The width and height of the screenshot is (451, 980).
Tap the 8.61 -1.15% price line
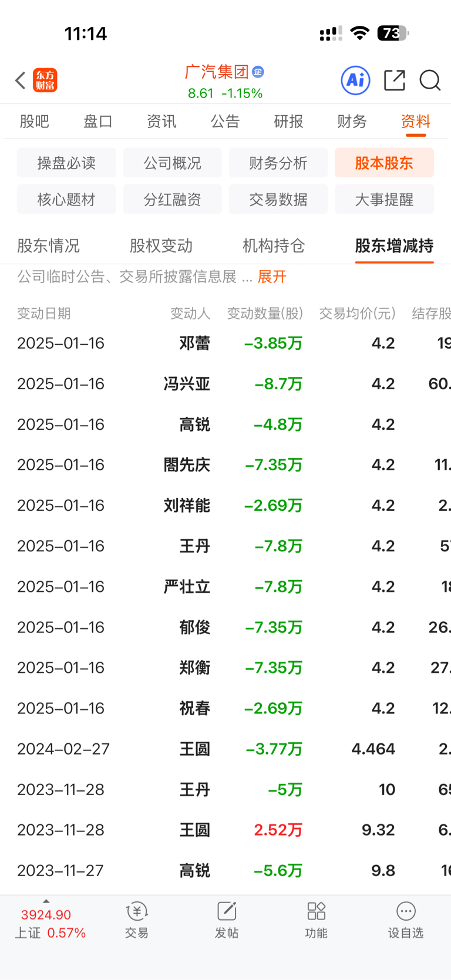click(x=225, y=93)
